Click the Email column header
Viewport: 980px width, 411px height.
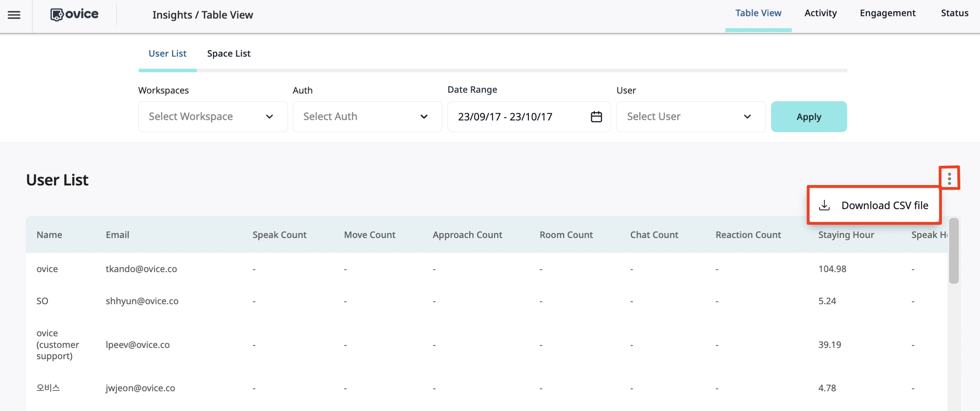click(x=117, y=235)
